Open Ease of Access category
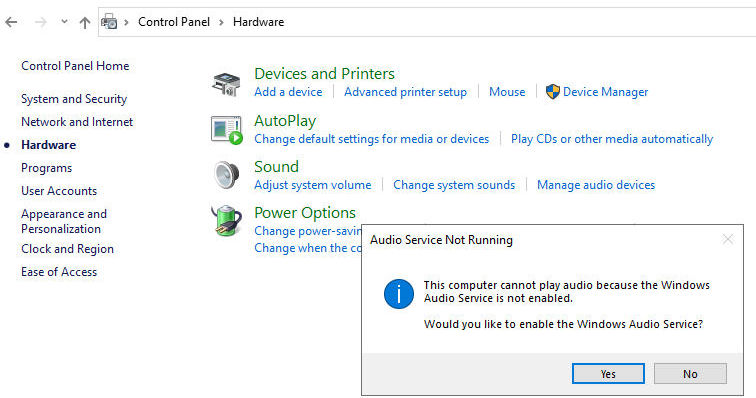Viewport: 756px width, 398px height. (59, 272)
